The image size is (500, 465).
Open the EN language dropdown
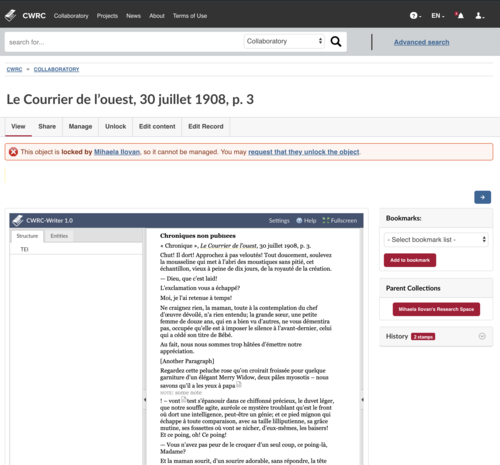point(438,16)
